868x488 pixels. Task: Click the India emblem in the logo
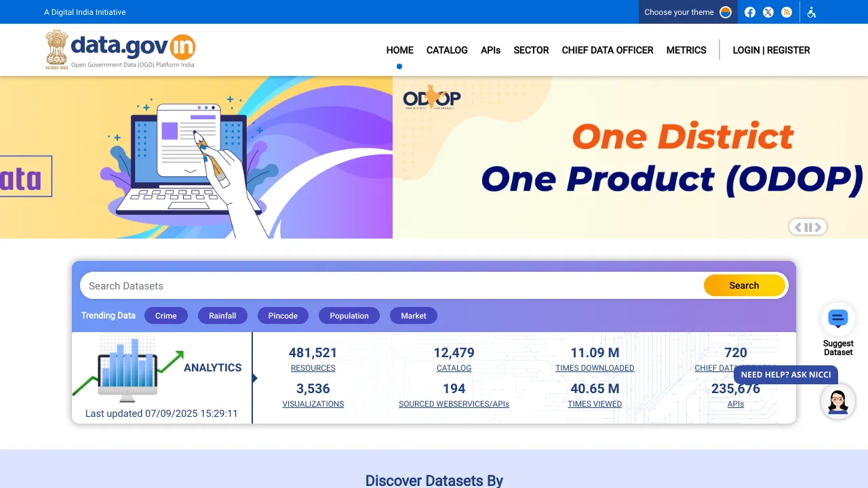tap(56, 49)
